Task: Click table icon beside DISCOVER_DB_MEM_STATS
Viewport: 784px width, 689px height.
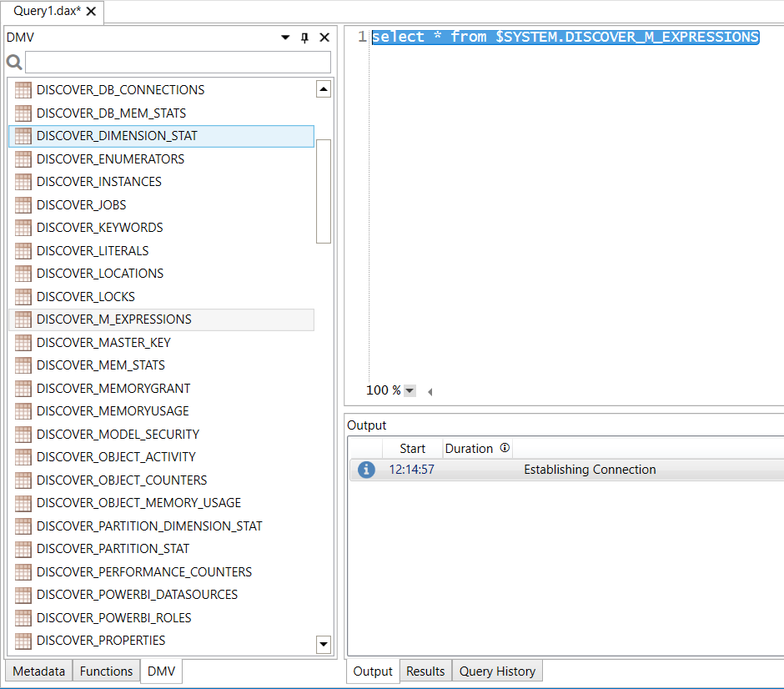Action: 23,113
